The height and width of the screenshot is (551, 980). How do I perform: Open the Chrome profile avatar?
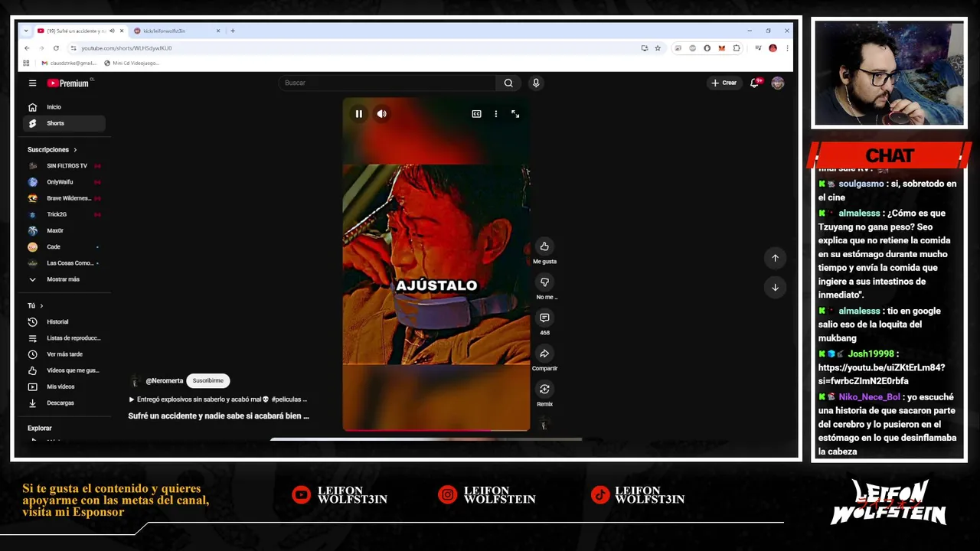click(773, 47)
